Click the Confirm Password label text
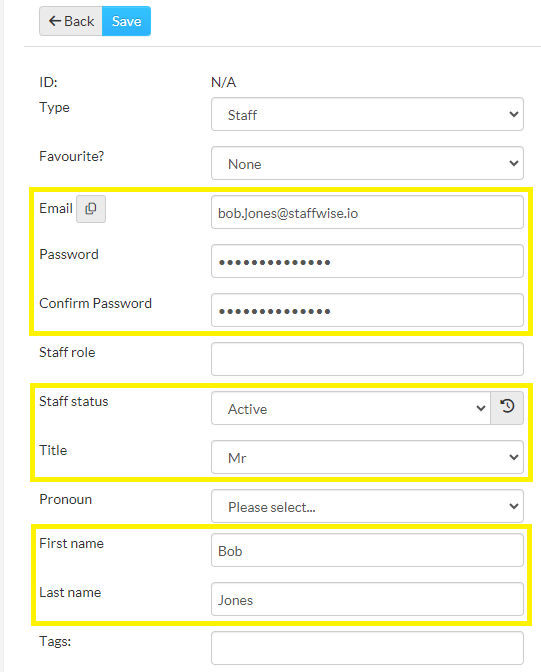This screenshot has height=672, width=541. coord(96,303)
